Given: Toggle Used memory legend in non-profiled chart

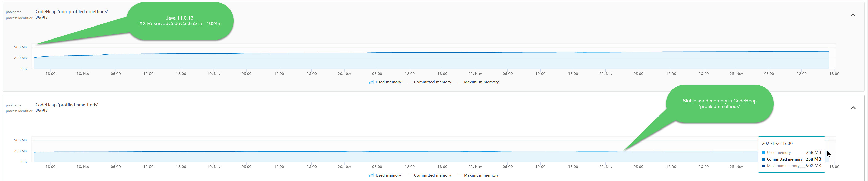Looking at the screenshot, I should [x=385, y=82].
